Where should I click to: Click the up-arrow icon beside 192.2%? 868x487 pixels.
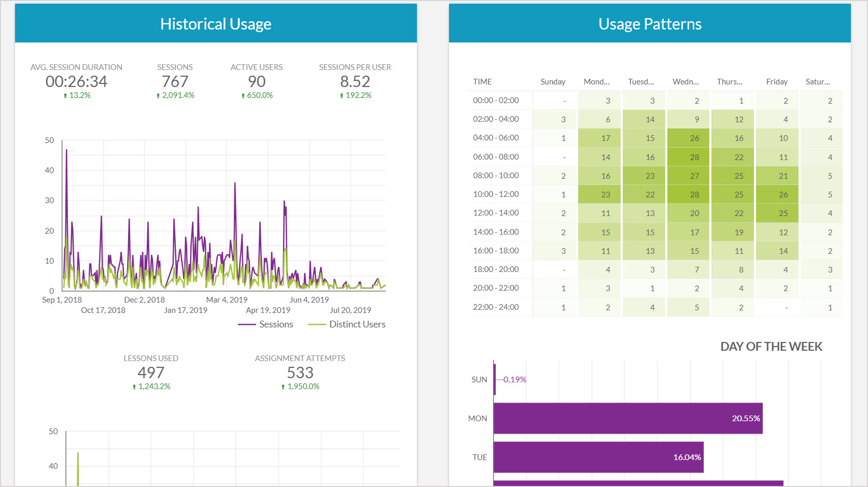342,96
